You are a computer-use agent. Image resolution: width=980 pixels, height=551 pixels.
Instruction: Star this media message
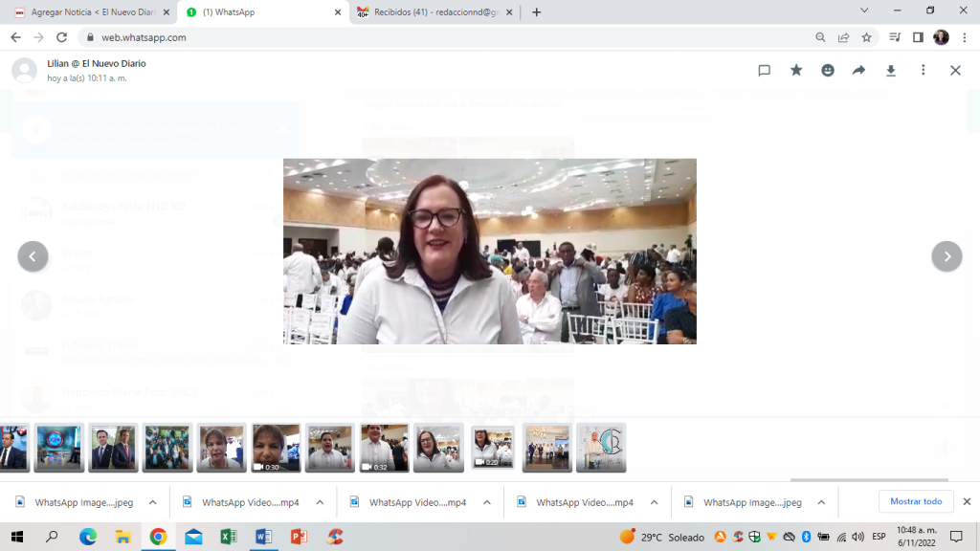pos(796,70)
